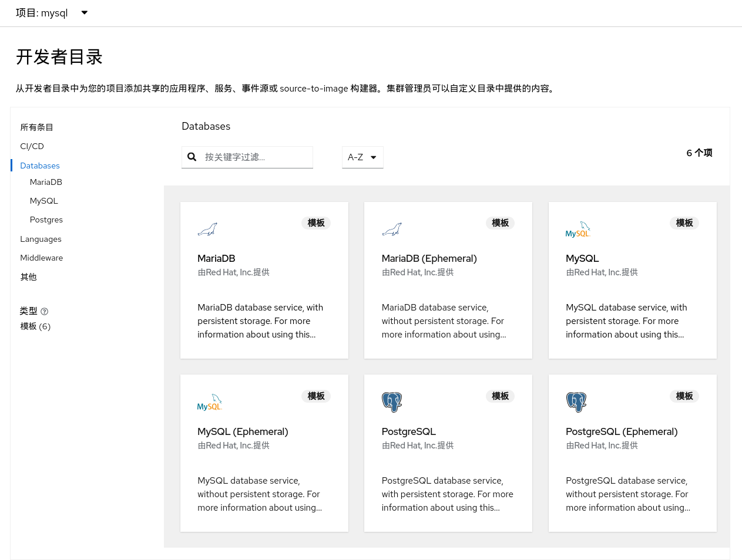
Task: Click the MySQL card dolphin logo
Action: pyautogui.click(x=578, y=230)
